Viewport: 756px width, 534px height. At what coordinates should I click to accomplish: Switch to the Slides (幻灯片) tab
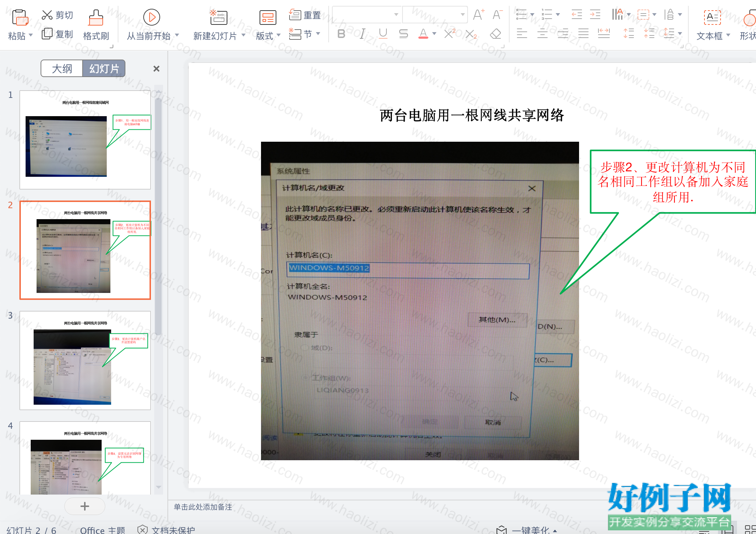pyautogui.click(x=104, y=68)
